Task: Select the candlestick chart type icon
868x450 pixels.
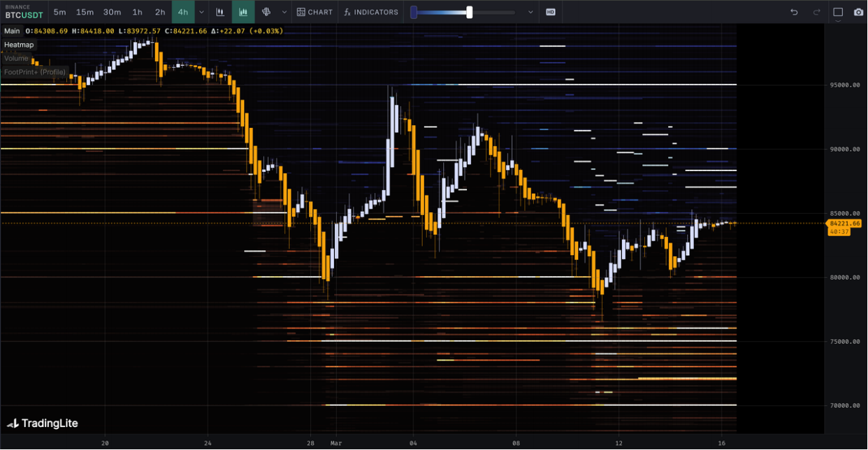Action: pos(220,12)
